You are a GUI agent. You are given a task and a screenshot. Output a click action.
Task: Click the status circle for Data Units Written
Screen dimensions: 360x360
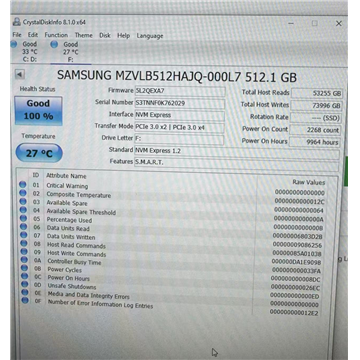tap(23, 235)
